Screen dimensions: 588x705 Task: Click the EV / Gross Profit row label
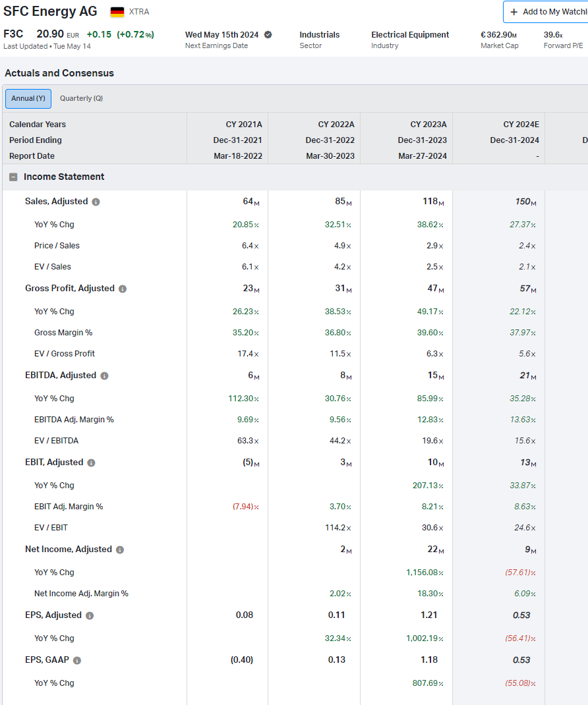[65, 354]
